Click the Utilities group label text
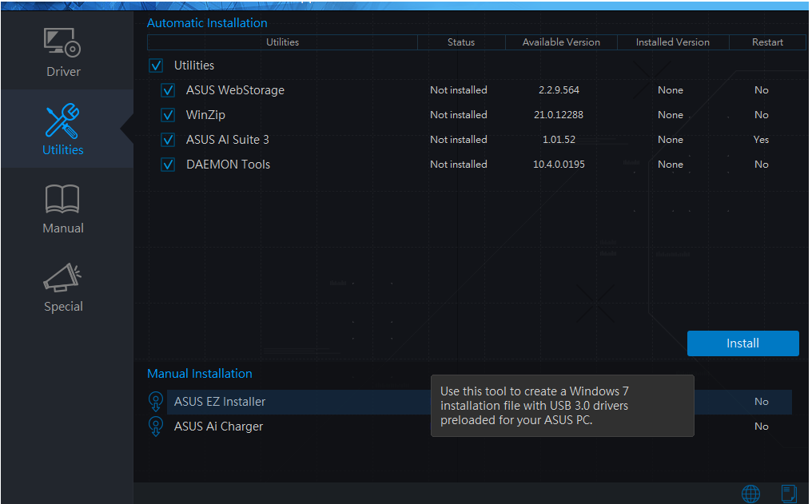The width and height of the screenshot is (812, 504). click(194, 65)
